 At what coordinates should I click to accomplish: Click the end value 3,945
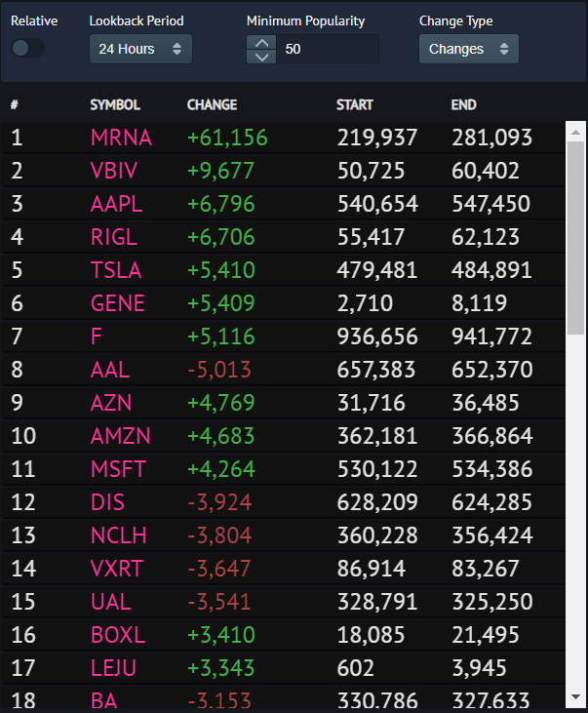point(479,669)
